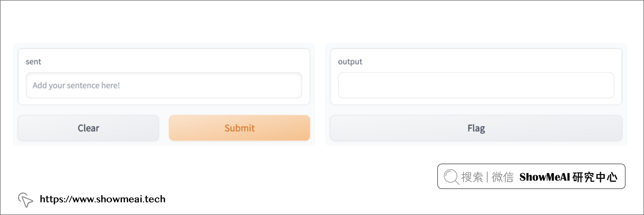
Task: Click the "ShowMeAI" brand text
Action: click(x=545, y=177)
